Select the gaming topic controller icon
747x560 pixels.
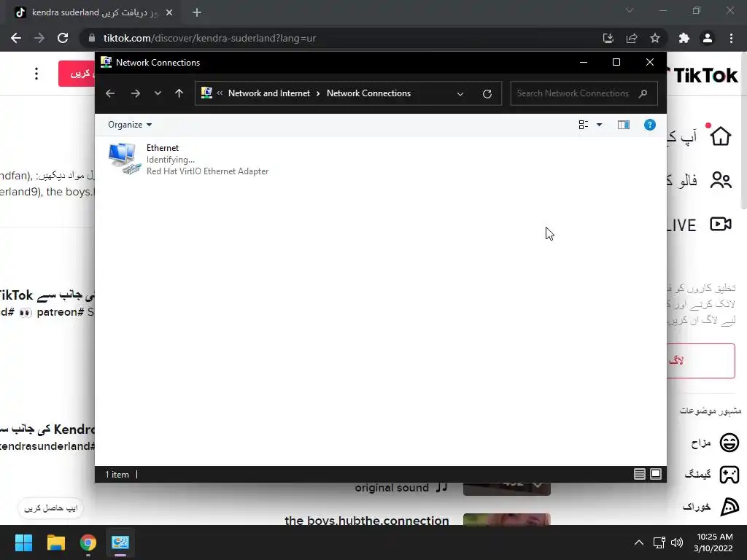729,475
